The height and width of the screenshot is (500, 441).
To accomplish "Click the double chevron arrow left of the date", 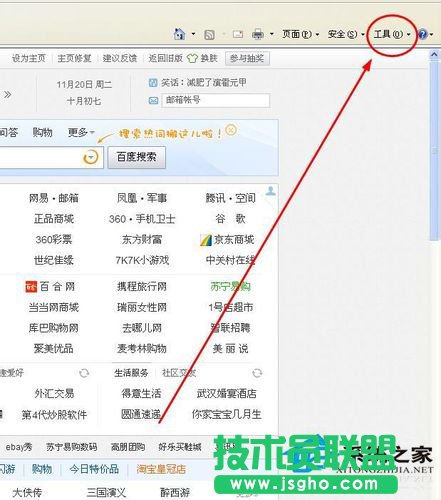I will 8,94.
